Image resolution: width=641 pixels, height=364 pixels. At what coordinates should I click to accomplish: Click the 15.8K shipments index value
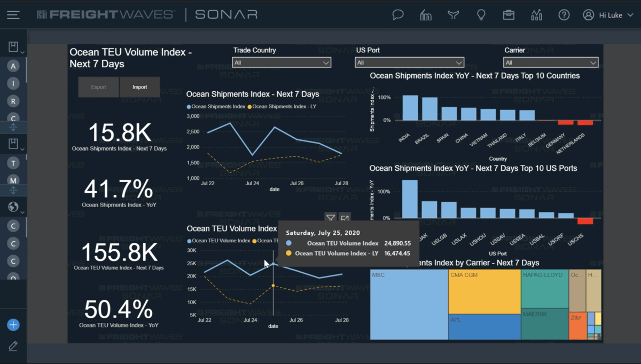coord(120,133)
